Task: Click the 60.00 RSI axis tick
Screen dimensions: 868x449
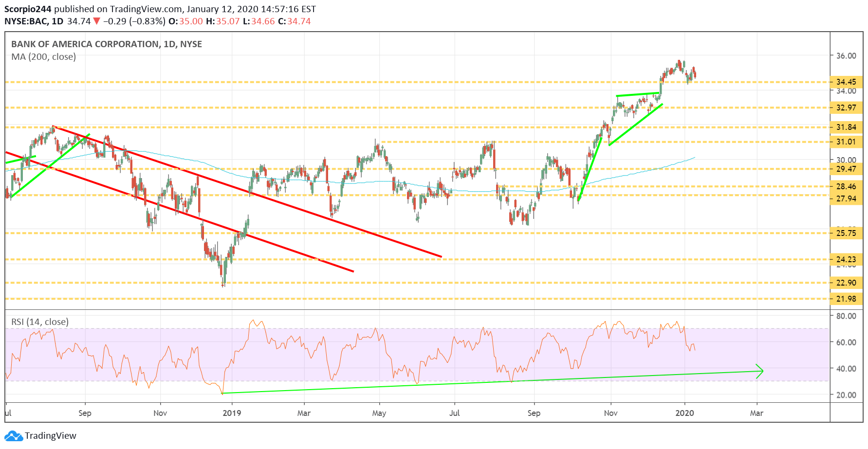Action: [846, 342]
